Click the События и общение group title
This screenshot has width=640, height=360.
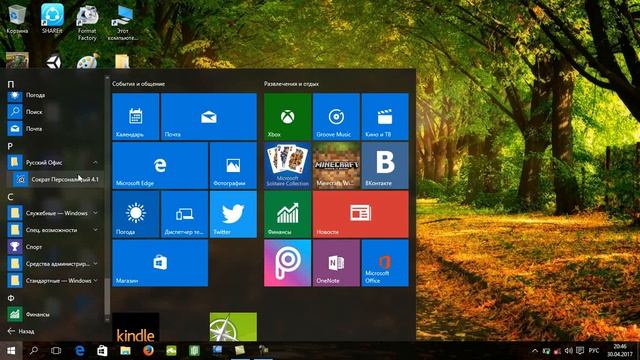pos(138,84)
